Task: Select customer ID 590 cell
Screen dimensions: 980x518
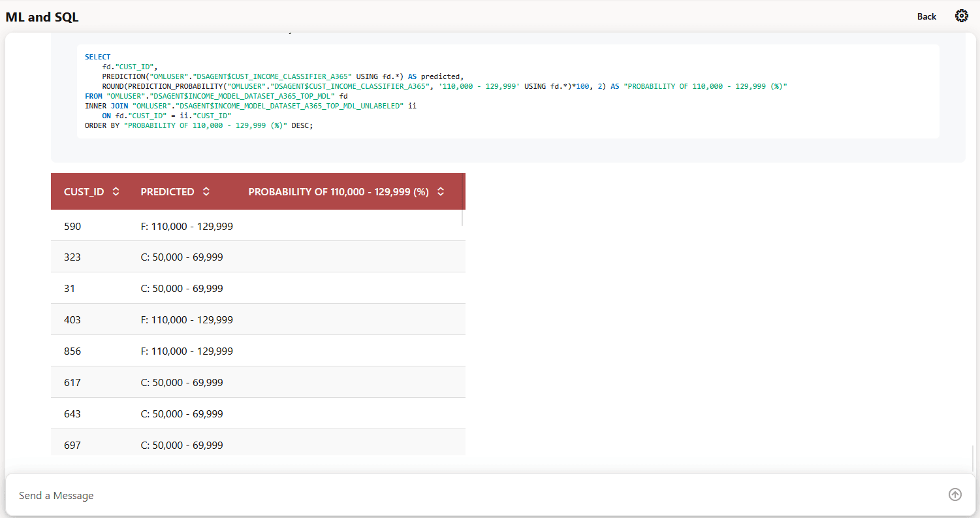Action: coord(72,226)
